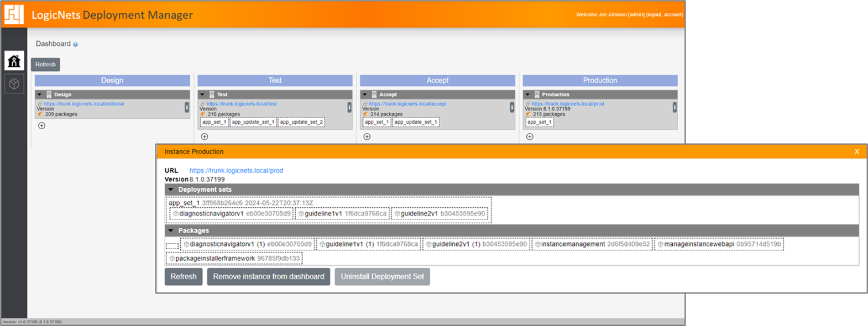Image resolution: width=868 pixels, height=326 pixels.
Task: Click the package icon next to 216 packages
Action: 203,114
